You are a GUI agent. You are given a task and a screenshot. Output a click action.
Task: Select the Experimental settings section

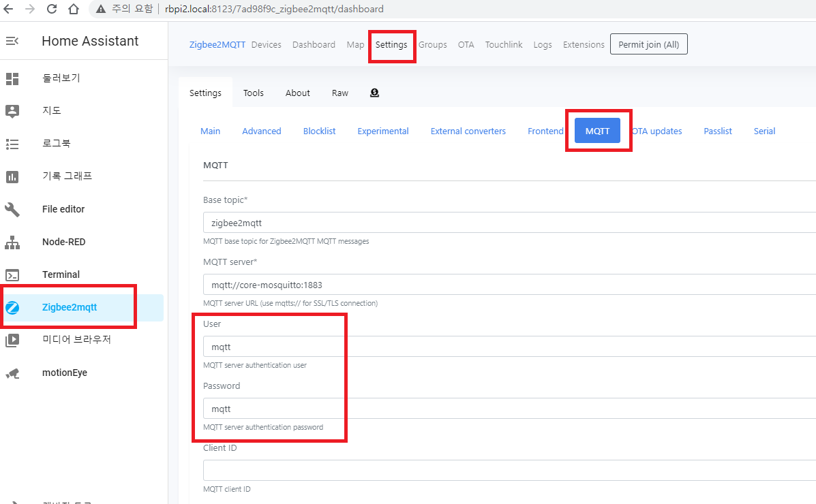tap(383, 131)
